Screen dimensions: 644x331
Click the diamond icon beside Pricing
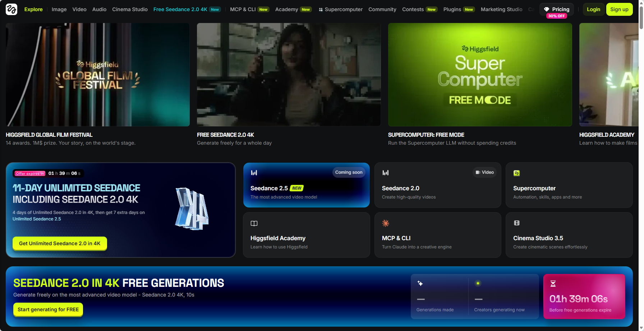[x=547, y=9]
